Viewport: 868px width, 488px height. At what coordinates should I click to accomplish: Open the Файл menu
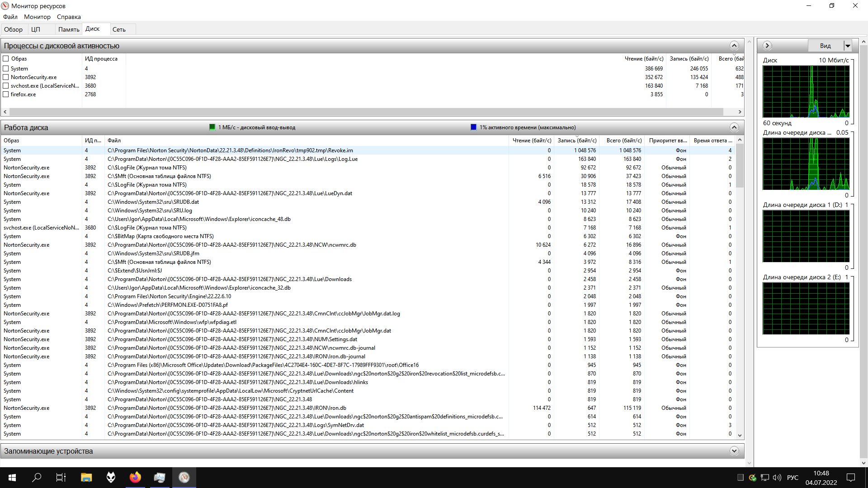[10, 17]
